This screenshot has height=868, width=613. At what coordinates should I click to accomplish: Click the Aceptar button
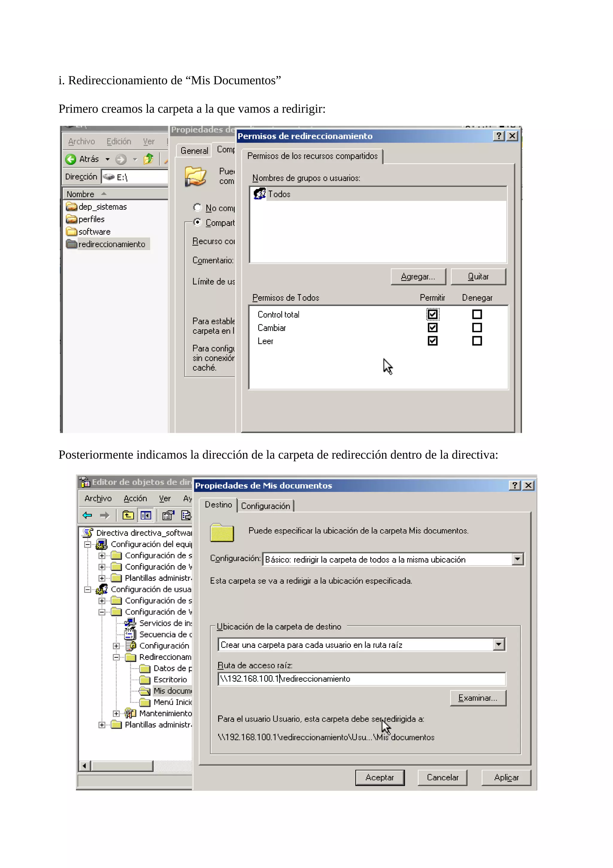click(380, 777)
